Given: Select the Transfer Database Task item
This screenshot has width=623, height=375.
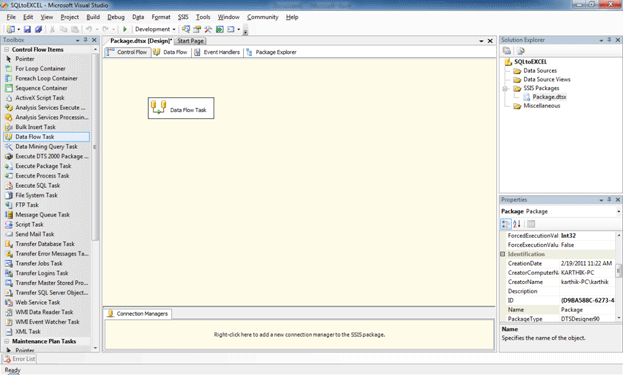Looking at the screenshot, I should click(x=45, y=244).
